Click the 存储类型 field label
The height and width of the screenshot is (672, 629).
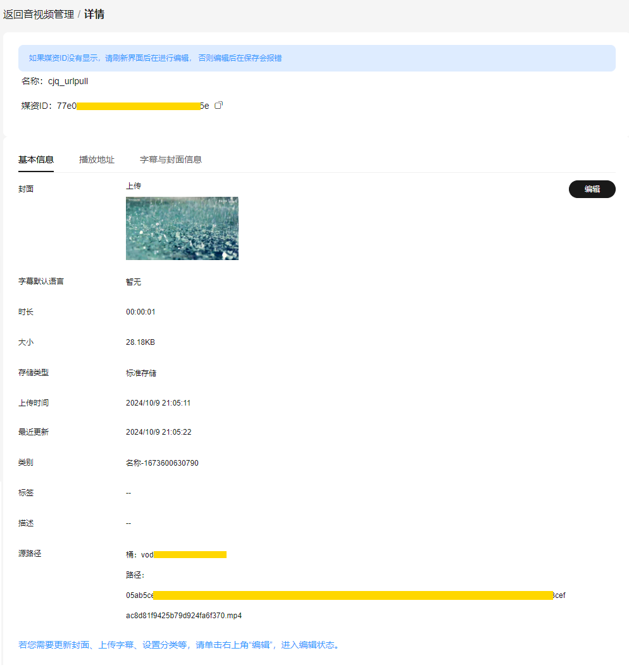pyautogui.click(x=34, y=373)
